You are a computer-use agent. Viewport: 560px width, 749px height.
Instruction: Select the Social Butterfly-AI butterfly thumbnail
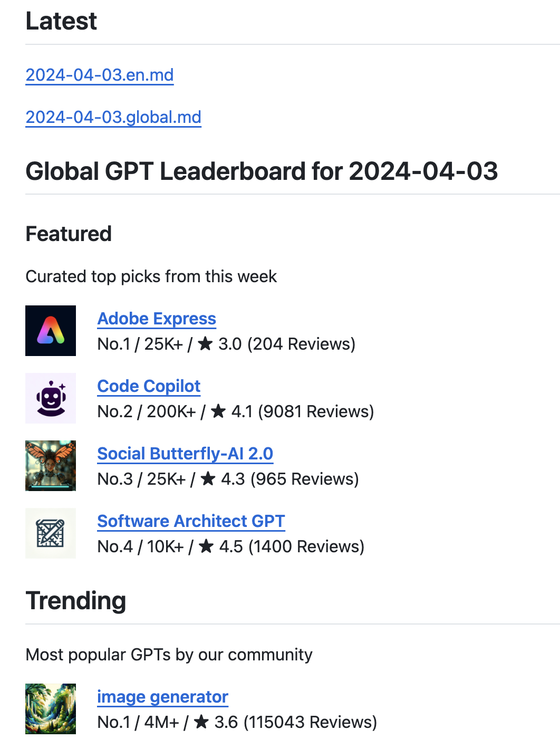pos(51,466)
